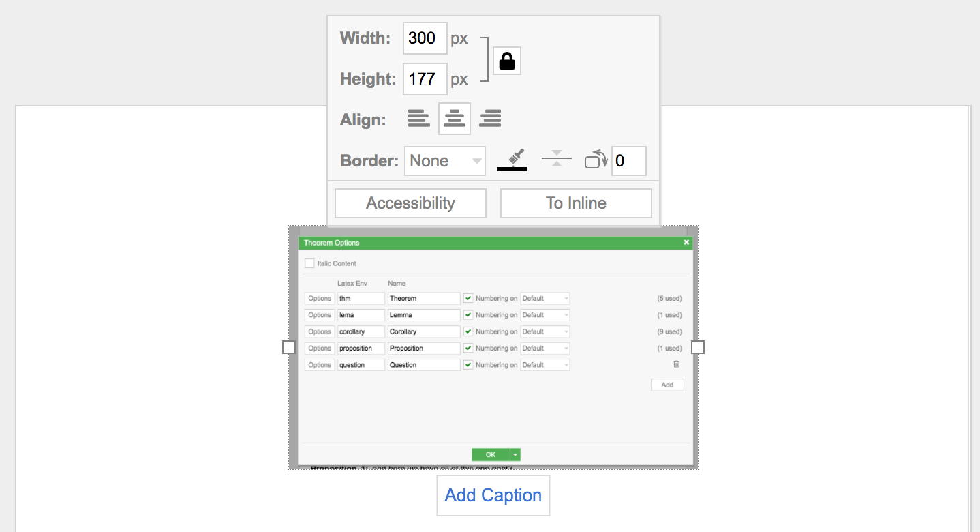980x532 pixels.
Task: Click green OK button in embedded screenshot
Action: [x=491, y=455]
